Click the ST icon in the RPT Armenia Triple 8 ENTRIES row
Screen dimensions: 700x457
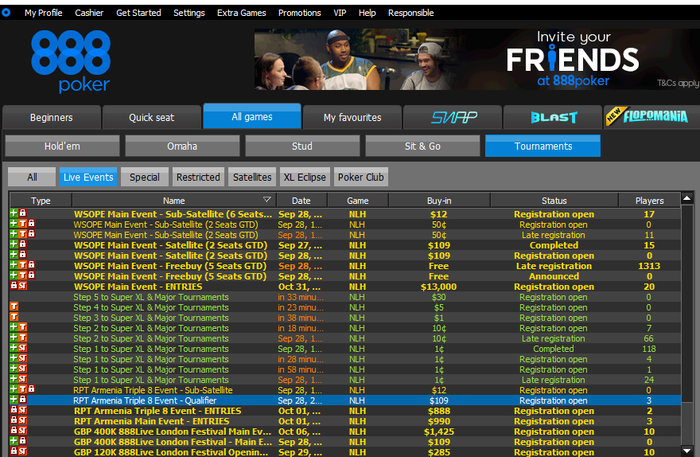click(22, 410)
